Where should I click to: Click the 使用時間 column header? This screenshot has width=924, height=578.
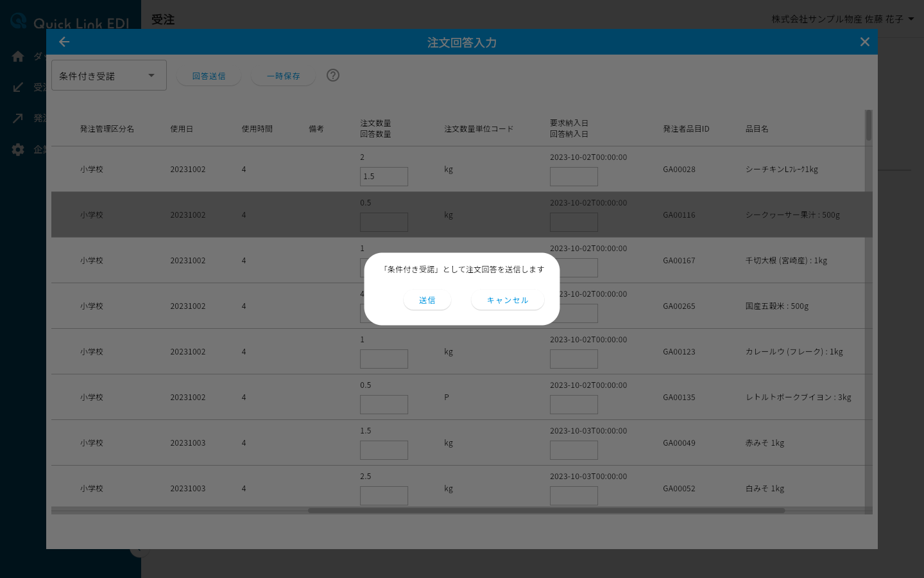coord(257,129)
